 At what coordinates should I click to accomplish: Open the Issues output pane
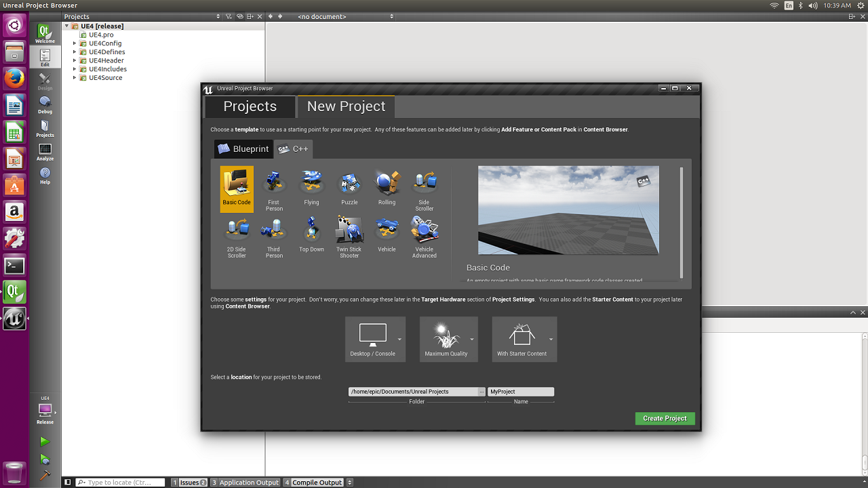189,483
